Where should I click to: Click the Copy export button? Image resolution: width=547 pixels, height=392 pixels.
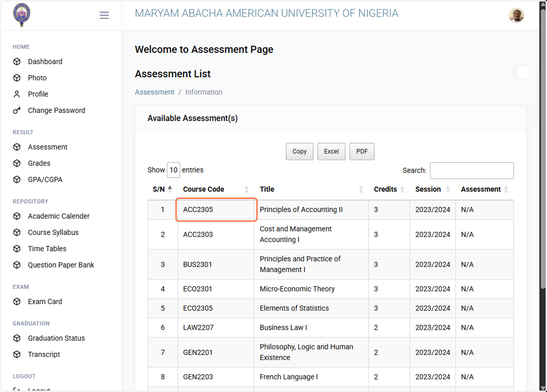299,152
